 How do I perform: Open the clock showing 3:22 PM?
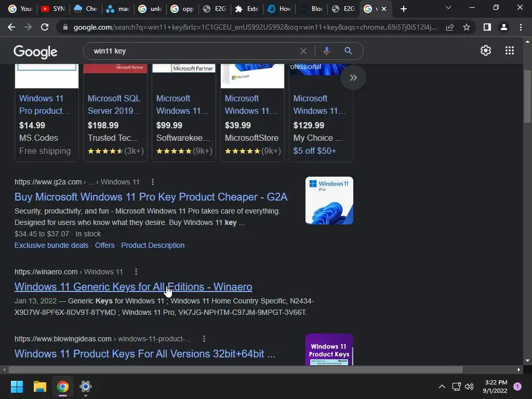(495, 387)
